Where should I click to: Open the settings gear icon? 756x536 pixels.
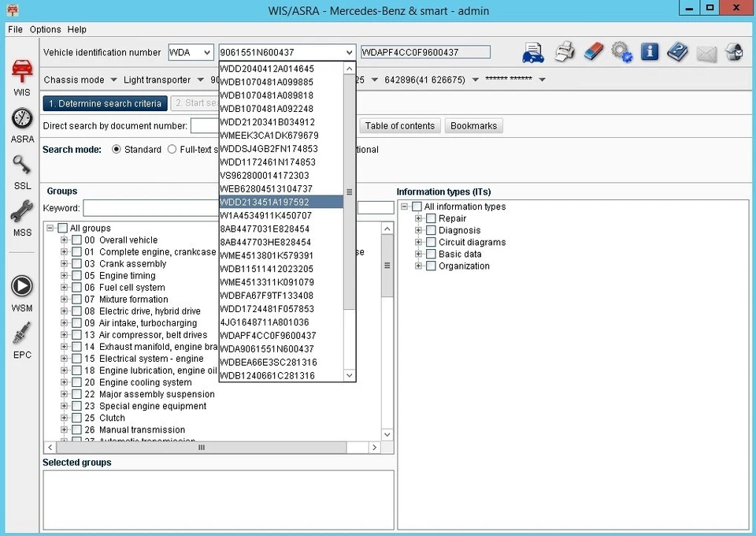point(622,51)
